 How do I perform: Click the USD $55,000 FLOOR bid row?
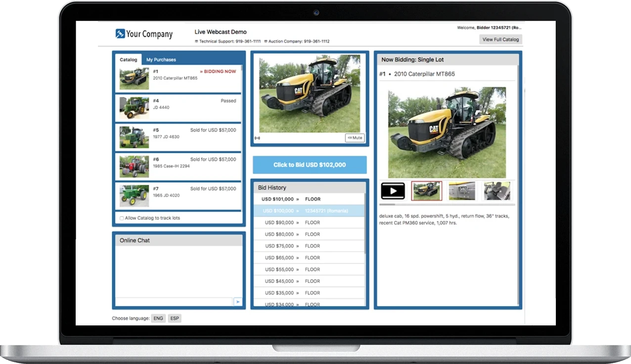pos(309,270)
